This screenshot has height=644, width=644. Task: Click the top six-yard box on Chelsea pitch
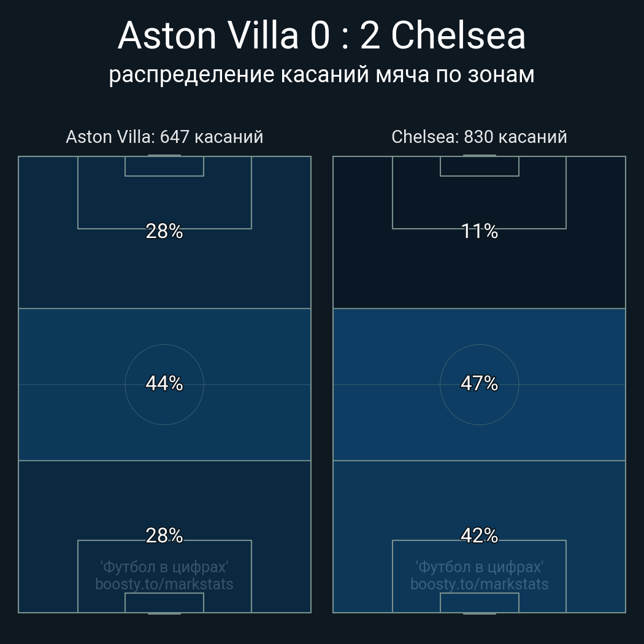tap(479, 166)
